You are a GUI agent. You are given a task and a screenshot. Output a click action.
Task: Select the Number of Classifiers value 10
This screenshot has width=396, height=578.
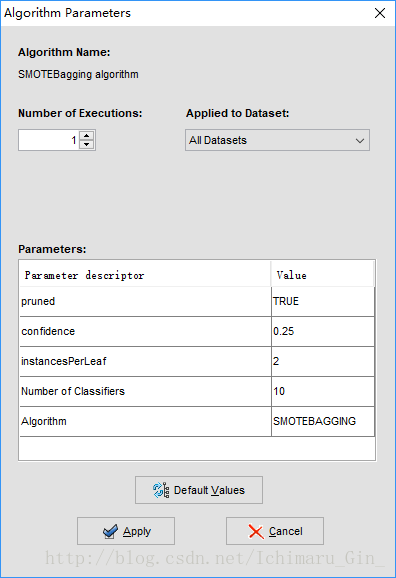(323, 391)
